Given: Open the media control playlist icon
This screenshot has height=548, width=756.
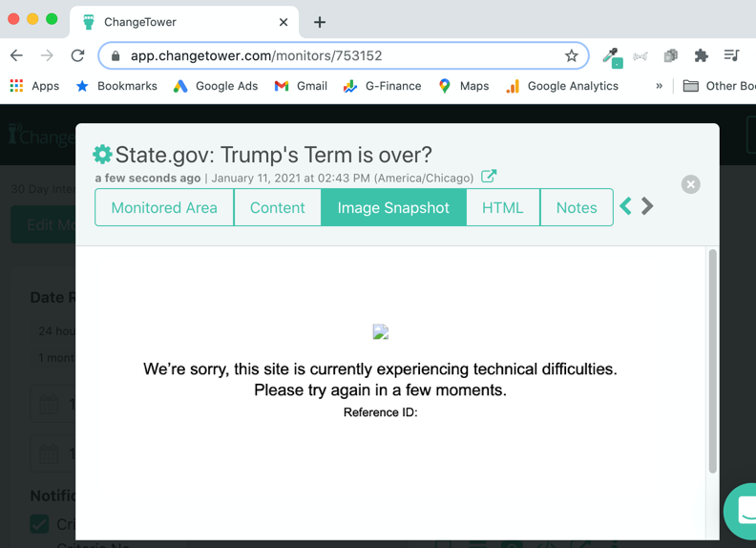Looking at the screenshot, I should 731,55.
